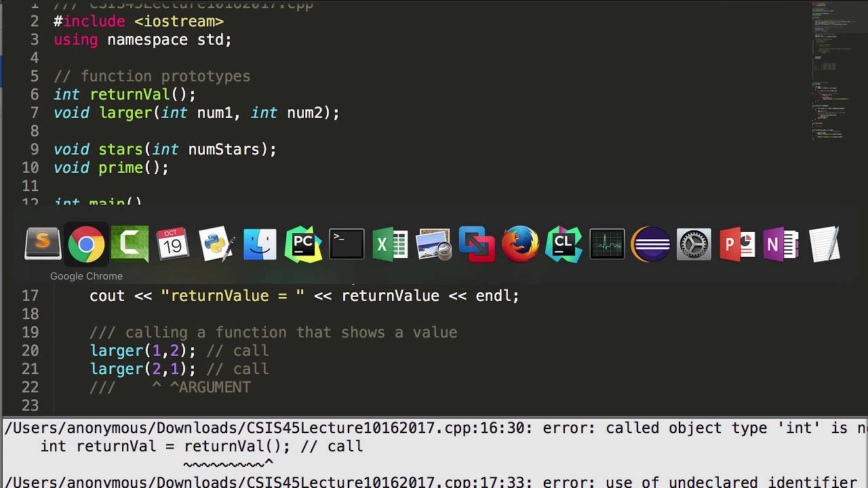Launch VMware Fusion from the dock
Image resolution: width=868 pixels, height=488 pixels.
(477, 244)
